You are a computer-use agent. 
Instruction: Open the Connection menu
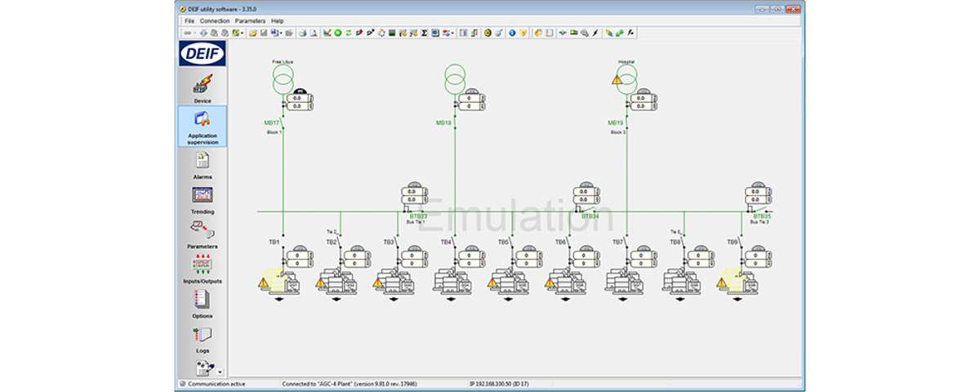pos(215,20)
